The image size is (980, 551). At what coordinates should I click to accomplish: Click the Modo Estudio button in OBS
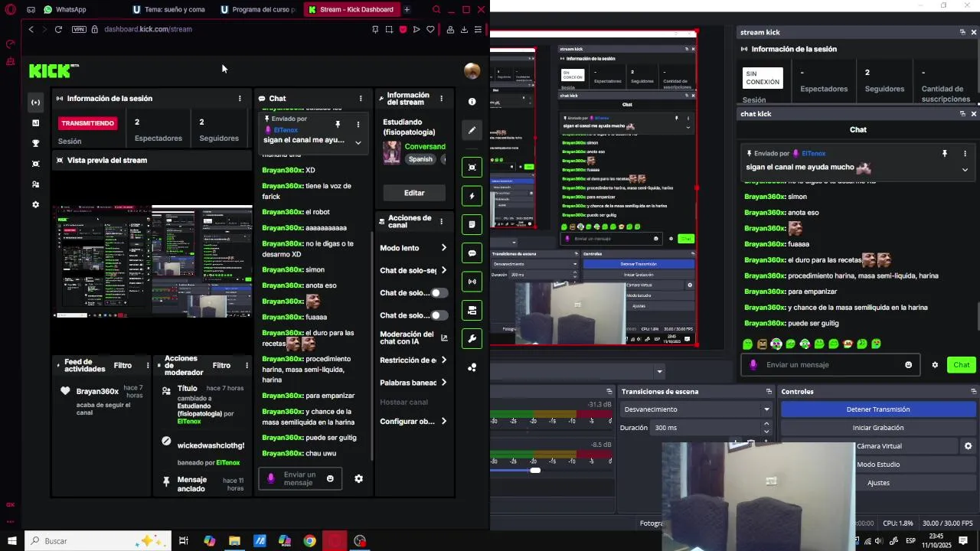point(878,465)
